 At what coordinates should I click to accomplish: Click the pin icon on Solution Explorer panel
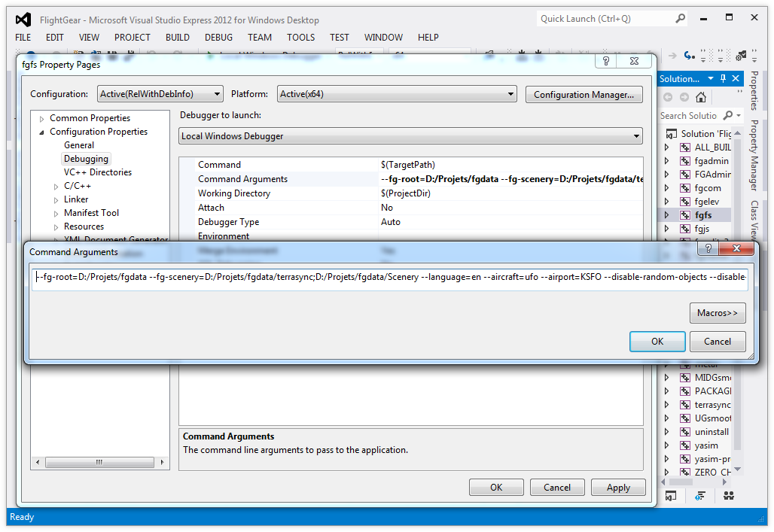pos(723,78)
